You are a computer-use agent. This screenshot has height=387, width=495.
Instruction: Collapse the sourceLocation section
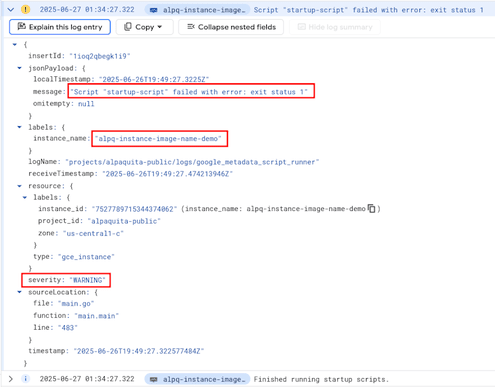pyautogui.click(x=20, y=292)
